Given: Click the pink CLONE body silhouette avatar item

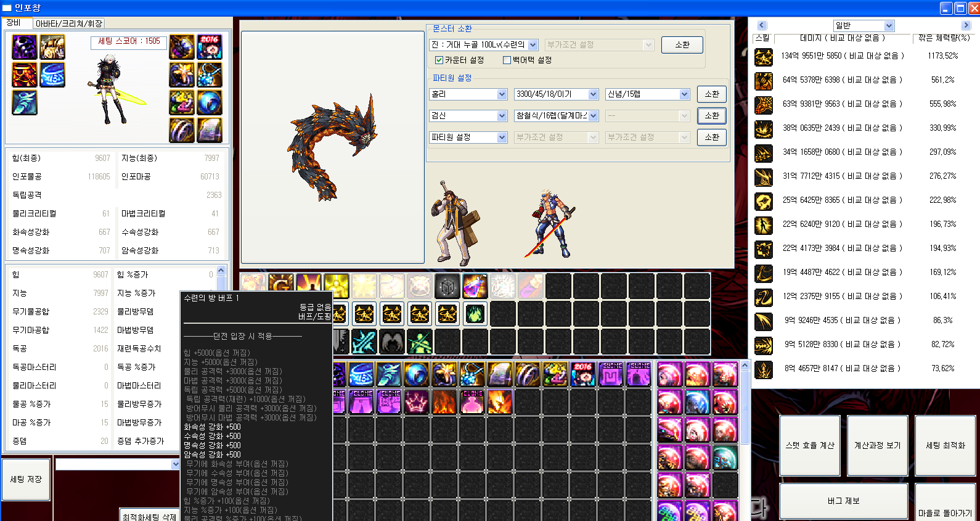Looking at the screenshot, I should coord(472,401).
